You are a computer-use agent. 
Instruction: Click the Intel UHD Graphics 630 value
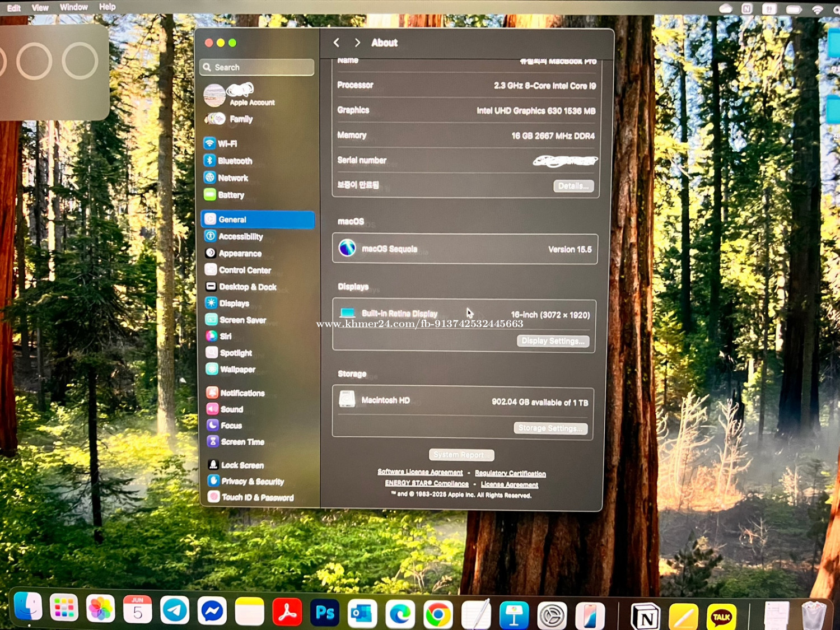click(x=536, y=111)
